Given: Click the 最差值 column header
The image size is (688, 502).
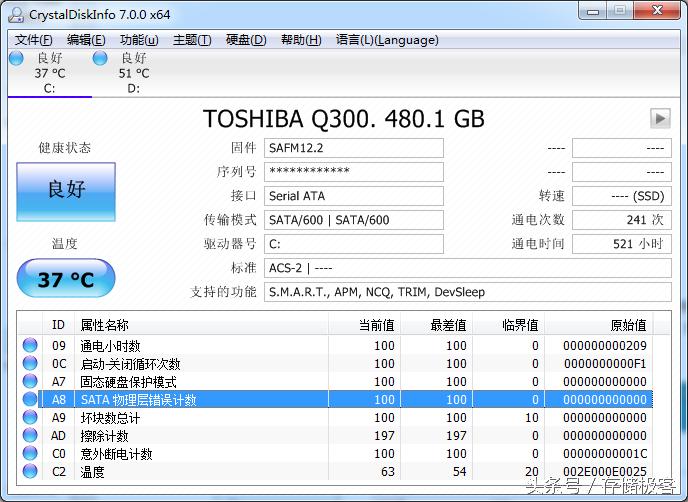Looking at the screenshot, I should click(x=437, y=325).
